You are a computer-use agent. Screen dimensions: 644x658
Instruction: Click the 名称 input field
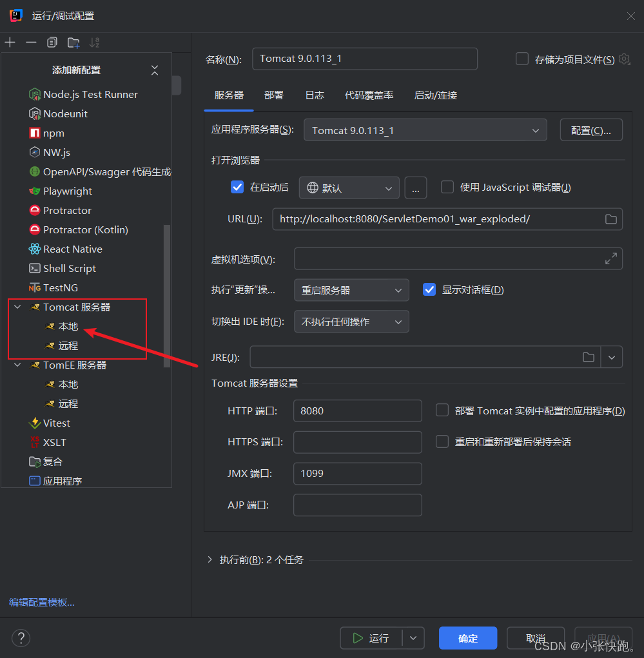point(364,59)
